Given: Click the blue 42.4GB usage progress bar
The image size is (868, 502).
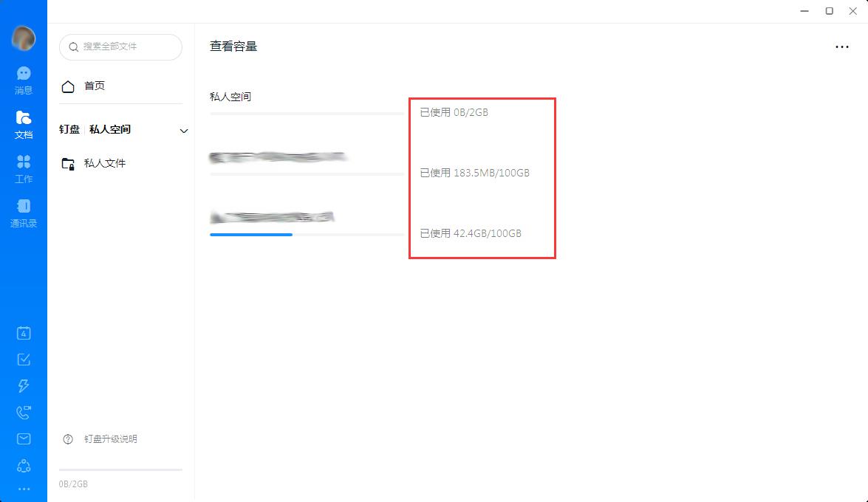Looking at the screenshot, I should coord(250,235).
